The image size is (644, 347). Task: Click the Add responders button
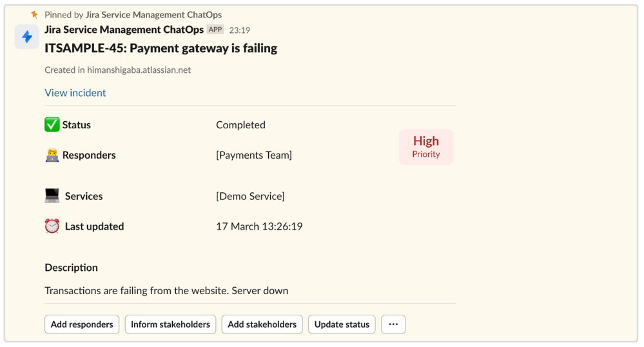pos(82,324)
